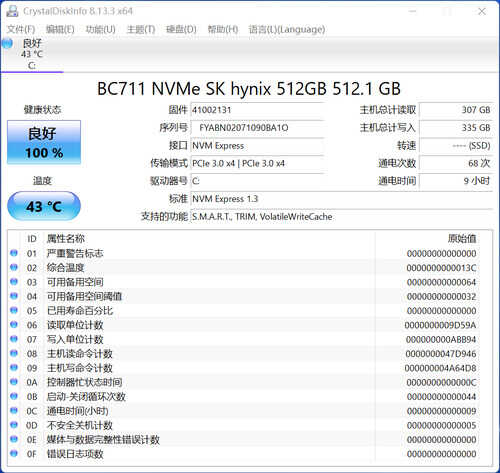Click the status dot for attribute 05 已用寿命百分比

click(x=14, y=310)
